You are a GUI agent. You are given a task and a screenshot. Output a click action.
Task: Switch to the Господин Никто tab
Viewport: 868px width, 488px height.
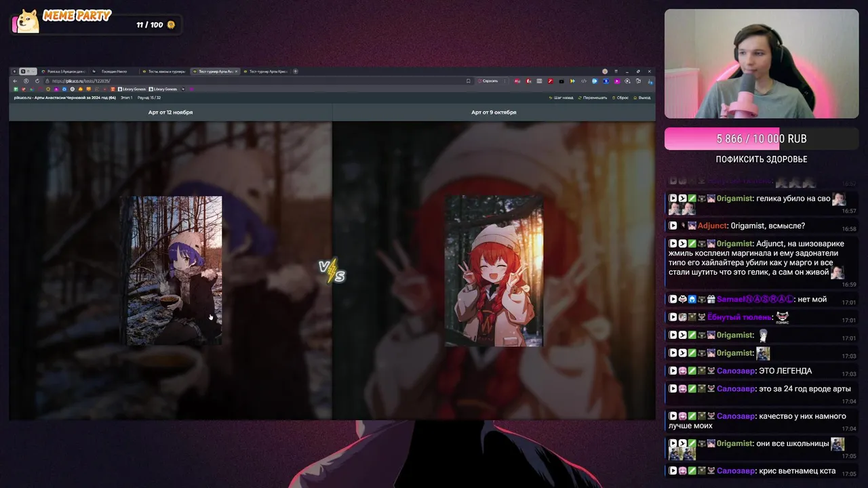(114, 71)
